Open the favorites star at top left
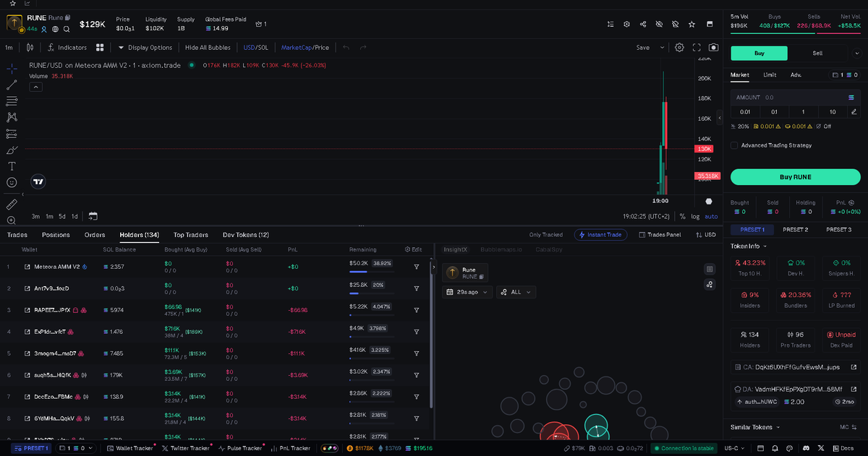The width and height of the screenshot is (868, 456). click(x=12, y=4)
